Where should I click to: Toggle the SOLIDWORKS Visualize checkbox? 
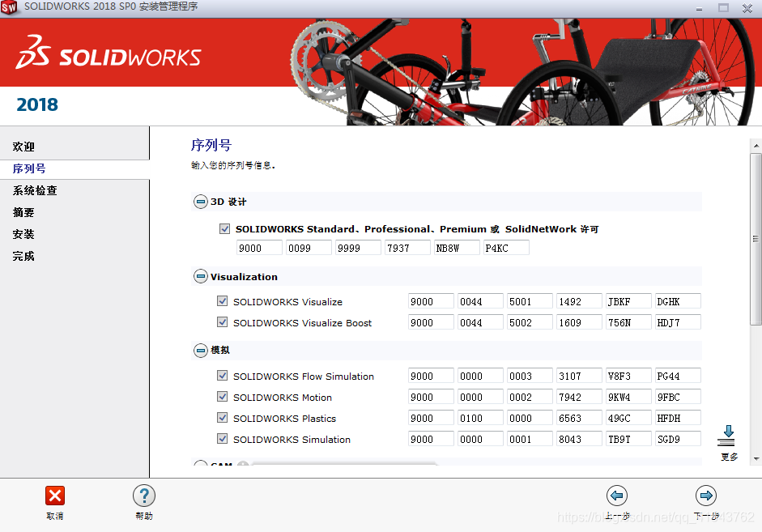tap(222, 301)
